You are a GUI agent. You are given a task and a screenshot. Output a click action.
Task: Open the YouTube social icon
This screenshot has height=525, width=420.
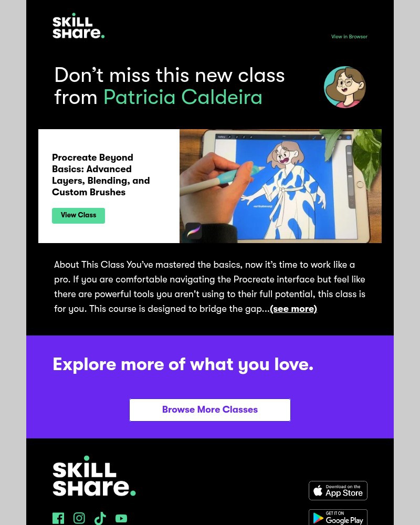(121, 518)
